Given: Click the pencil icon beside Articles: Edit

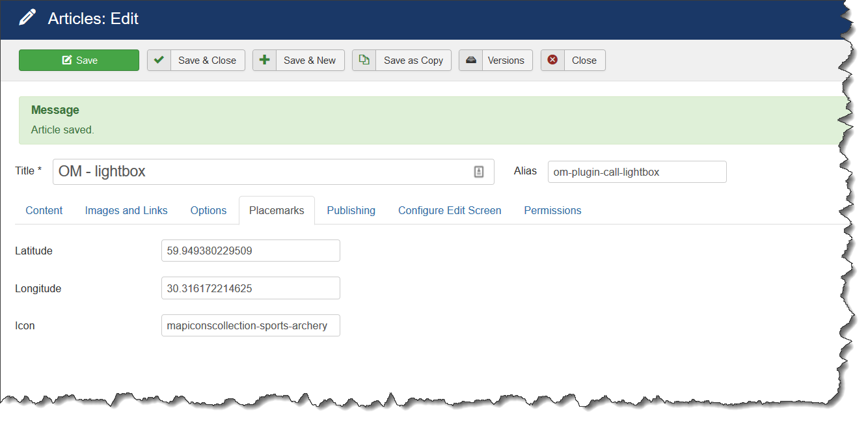Looking at the screenshot, I should (x=27, y=18).
